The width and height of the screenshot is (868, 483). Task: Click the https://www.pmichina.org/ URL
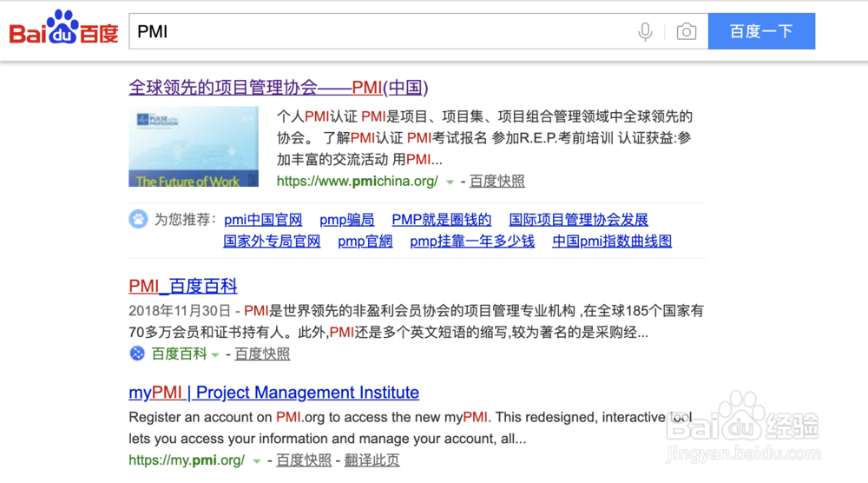(357, 181)
